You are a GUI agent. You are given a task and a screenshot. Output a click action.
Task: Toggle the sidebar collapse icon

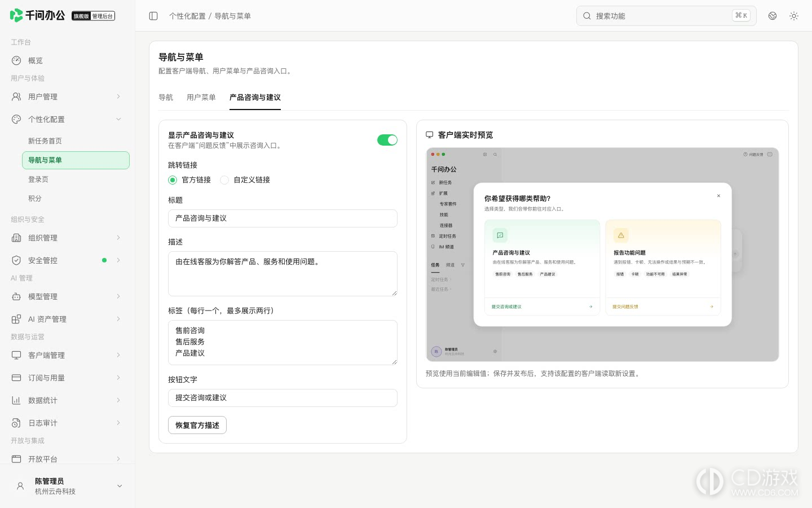pyautogui.click(x=153, y=16)
